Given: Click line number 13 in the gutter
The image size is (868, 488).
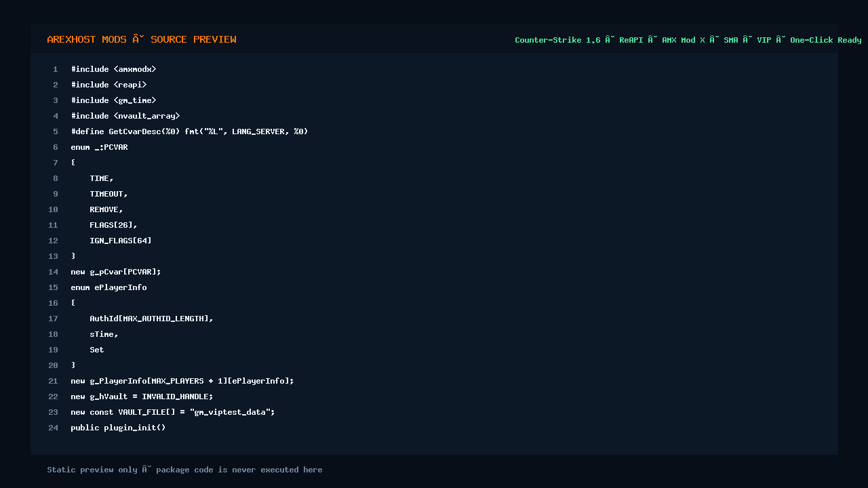Looking at the screenshot, I should (x=53, y=256).
